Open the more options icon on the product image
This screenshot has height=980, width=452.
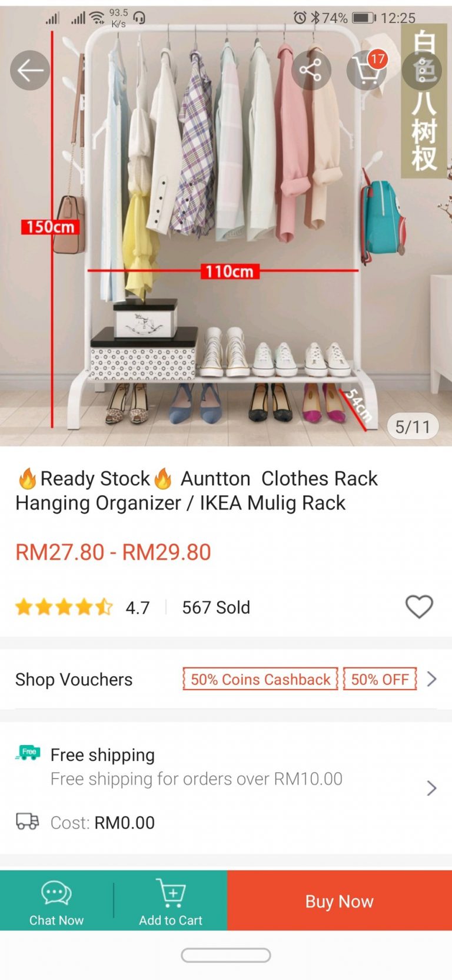423,71
